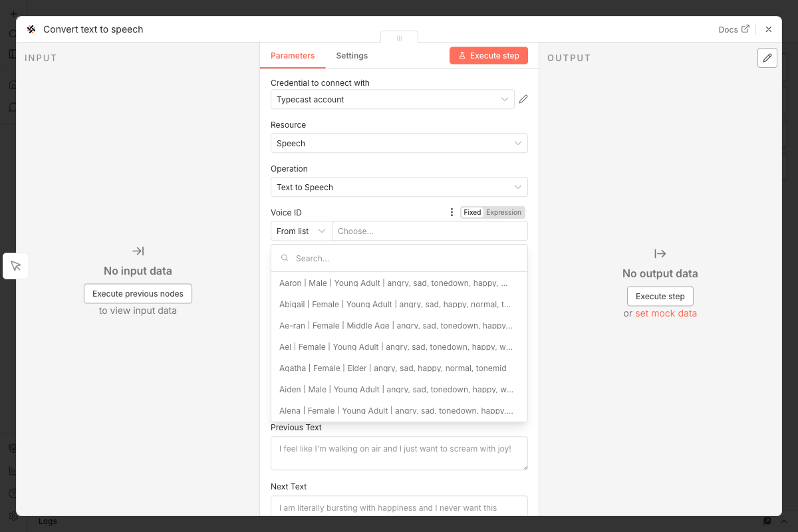Select the Parameters tab

pyautogui.click(x=293, y=56)
